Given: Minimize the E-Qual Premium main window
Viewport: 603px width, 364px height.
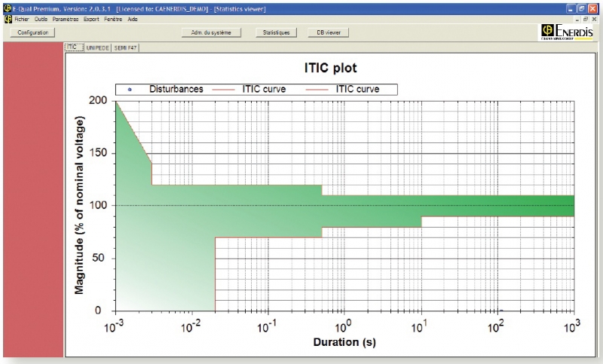Looking at the screenshot, I should 571,7.
